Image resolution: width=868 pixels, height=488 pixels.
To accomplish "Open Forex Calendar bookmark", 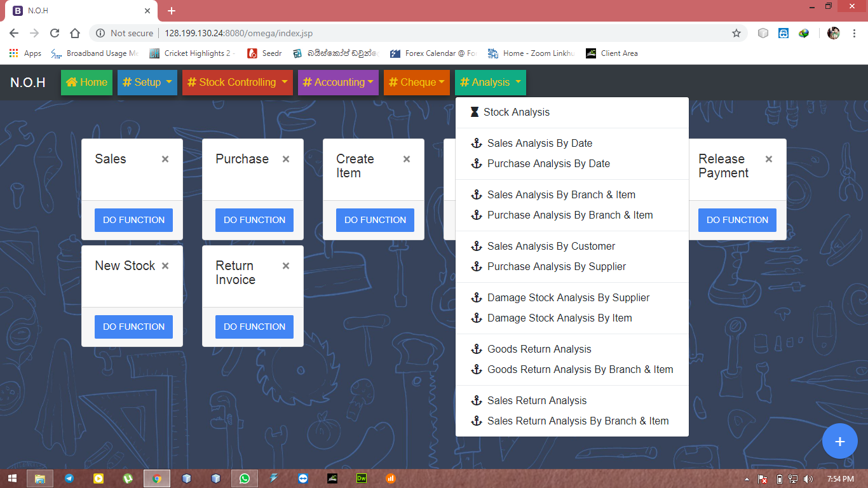I will 433,53.
